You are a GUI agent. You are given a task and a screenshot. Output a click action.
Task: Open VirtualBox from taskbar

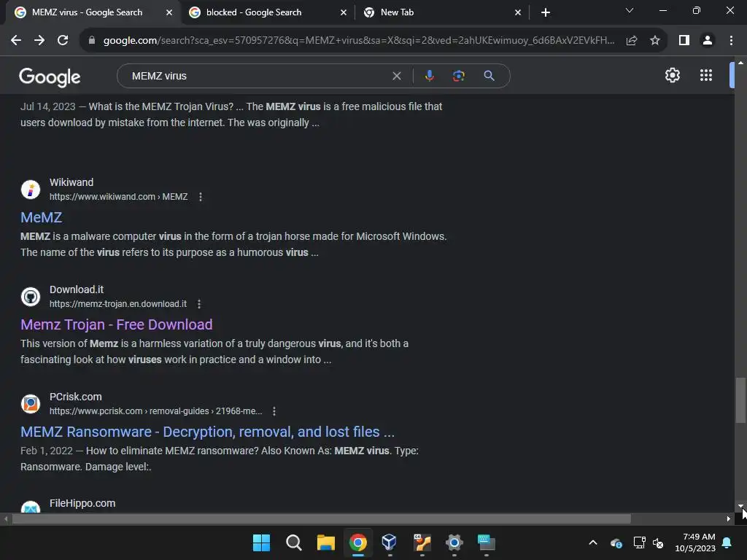[390, 542]
